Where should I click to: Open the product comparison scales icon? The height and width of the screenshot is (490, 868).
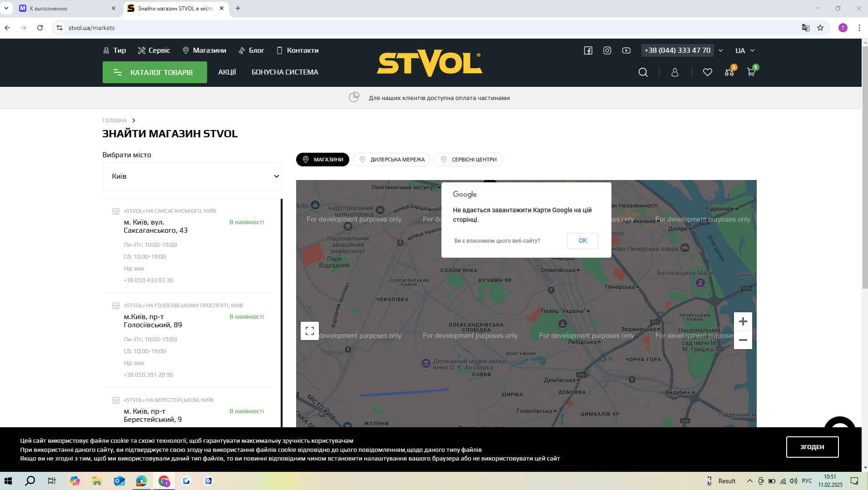click(729, 72)
